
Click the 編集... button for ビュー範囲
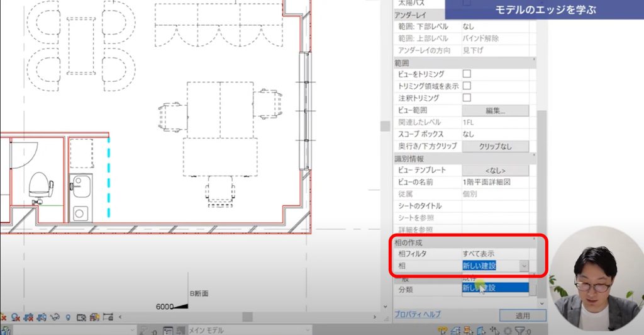pyautogui.click(x=495, y=110)
